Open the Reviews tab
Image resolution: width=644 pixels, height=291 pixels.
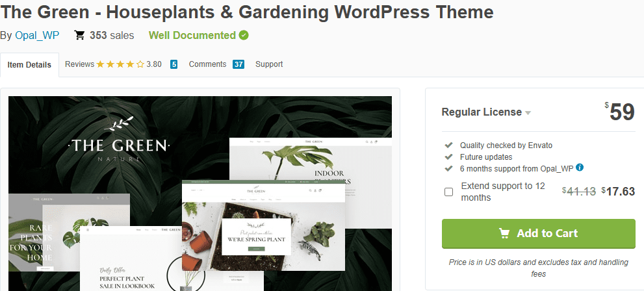80,64
